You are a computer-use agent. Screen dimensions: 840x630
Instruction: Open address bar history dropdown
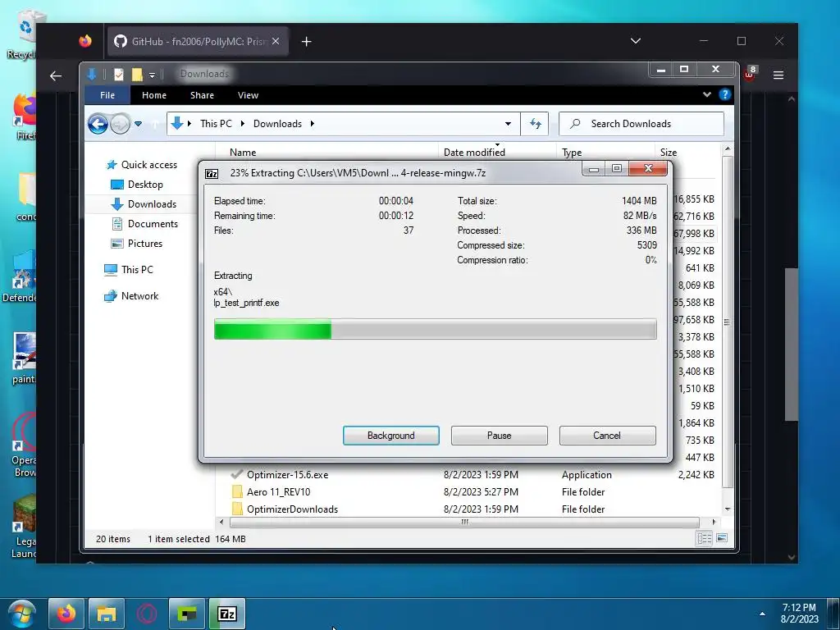pyautogui.click(x=508, y=125)
